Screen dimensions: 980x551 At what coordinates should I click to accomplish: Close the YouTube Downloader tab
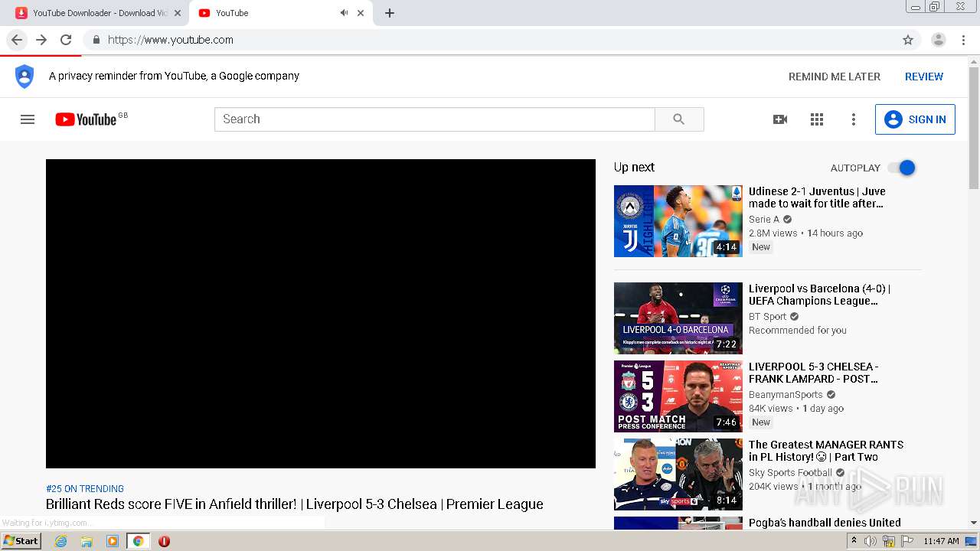178,13
